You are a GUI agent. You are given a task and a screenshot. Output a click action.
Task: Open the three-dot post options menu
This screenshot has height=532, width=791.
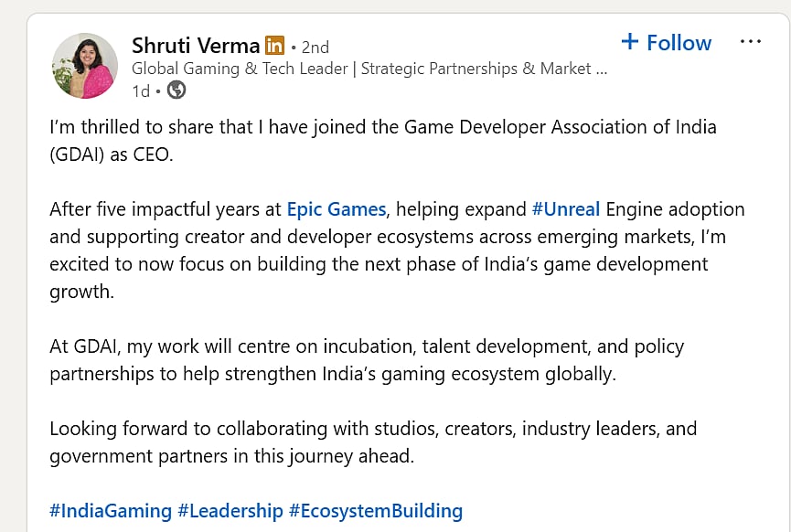point(750,42)
